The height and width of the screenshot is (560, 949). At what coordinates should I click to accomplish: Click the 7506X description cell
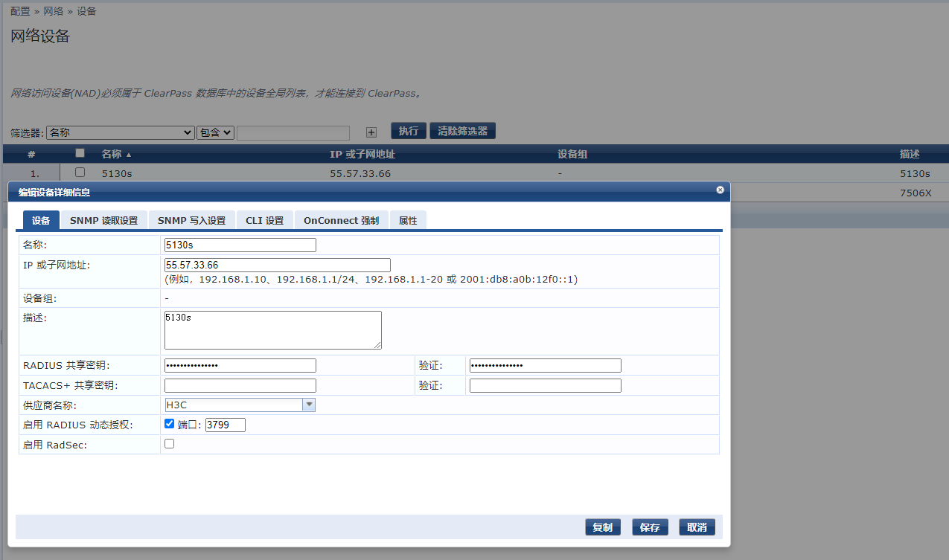click(x=916, y=193)
